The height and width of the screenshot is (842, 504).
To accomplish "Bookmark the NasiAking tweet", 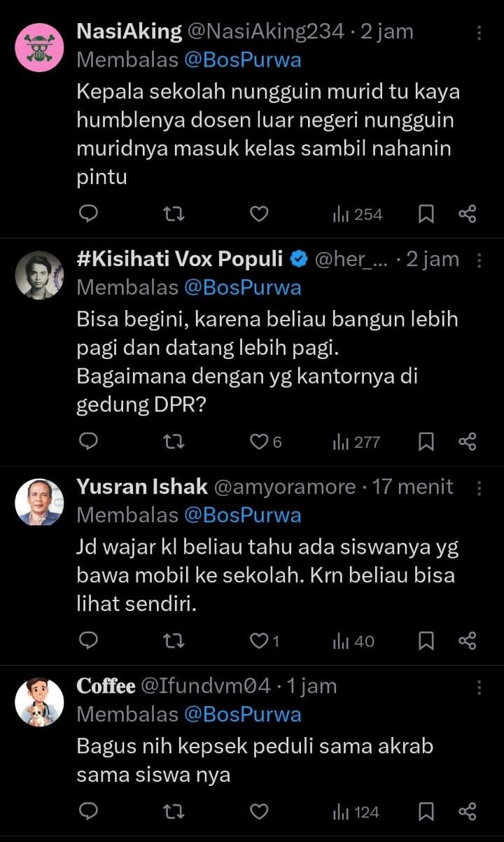I will (426, 214).
